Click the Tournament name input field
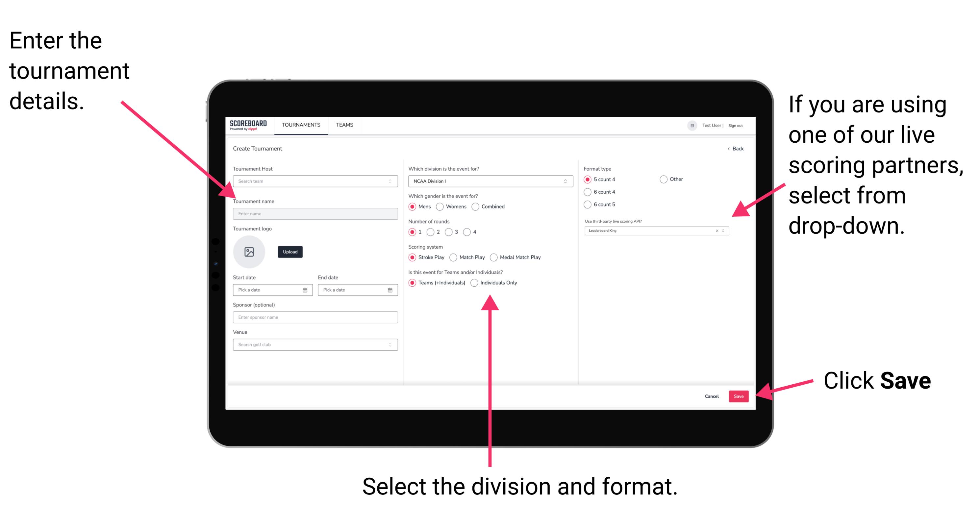The image size is (980, 527). point(315,213)
